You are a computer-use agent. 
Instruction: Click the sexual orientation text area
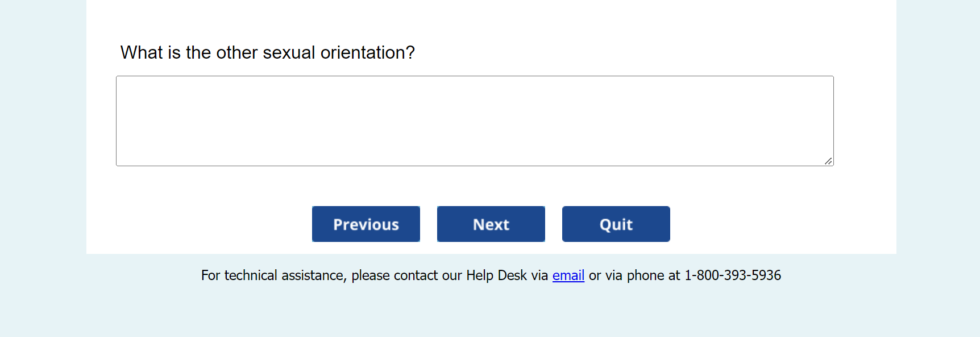click(x=475, y=121)
